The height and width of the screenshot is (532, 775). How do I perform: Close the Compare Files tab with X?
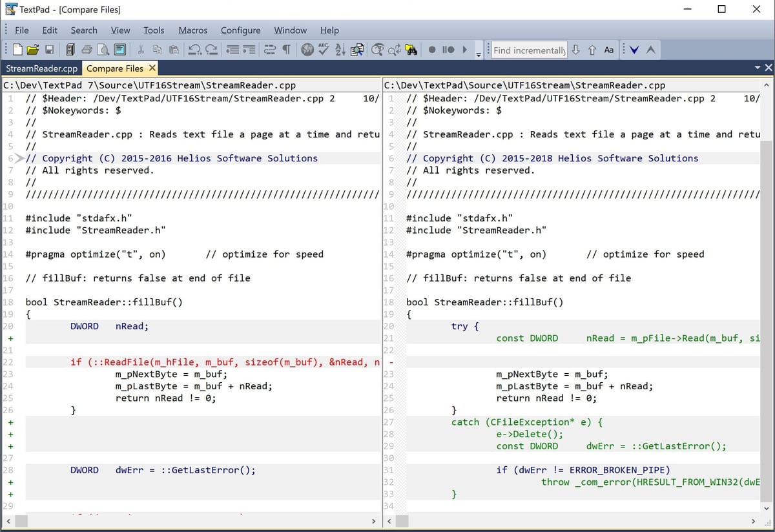point(152,68)
